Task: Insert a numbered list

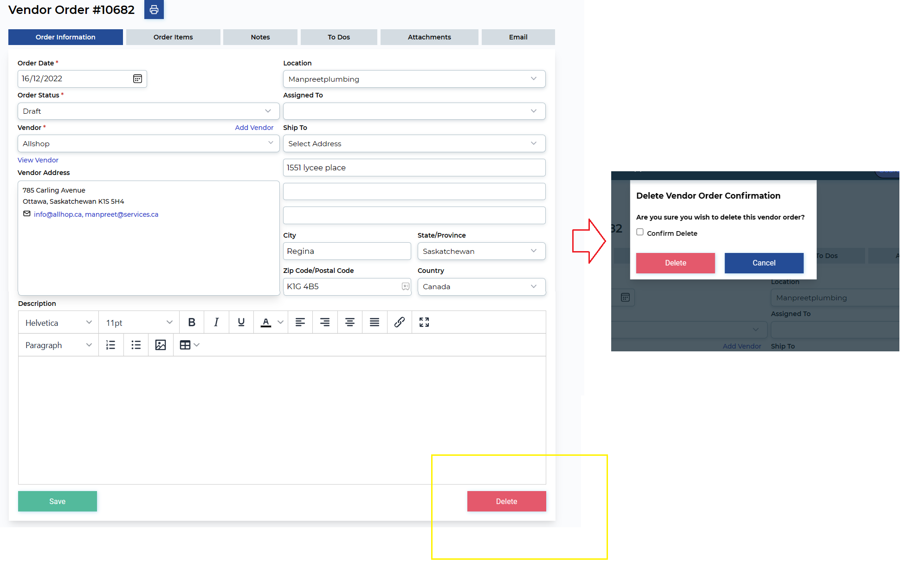Action: pyautogui.click(x=110, y=345)
